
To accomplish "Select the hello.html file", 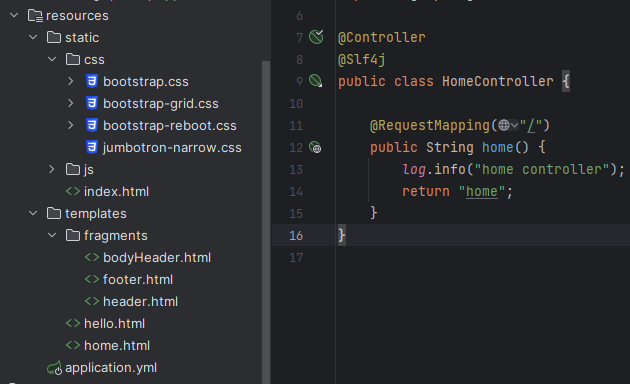I will point(115,323).
